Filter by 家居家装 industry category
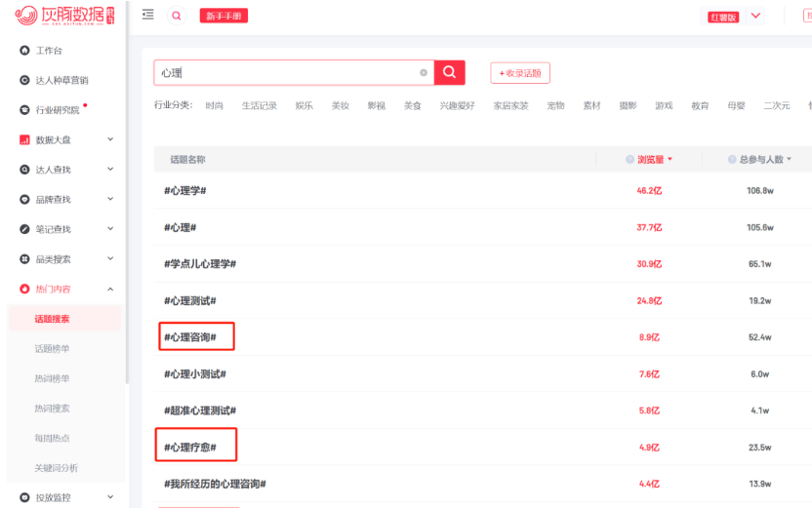The width and height of the screenshot is (812, 508). pos(510,105)
